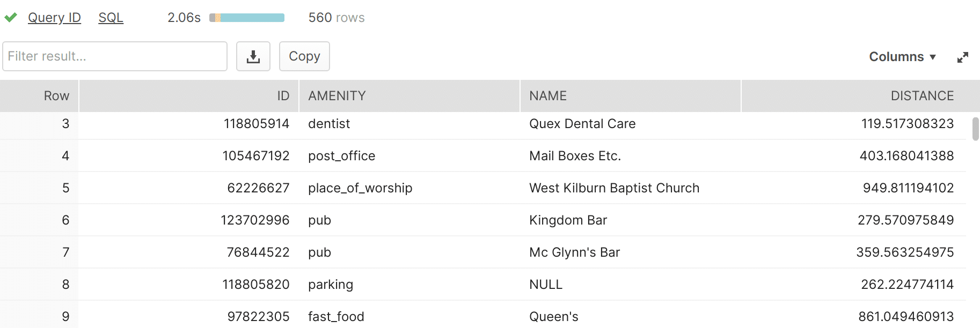Click the expand results fullscreen icon
This screenshot has width=980, height=328.
963,57
